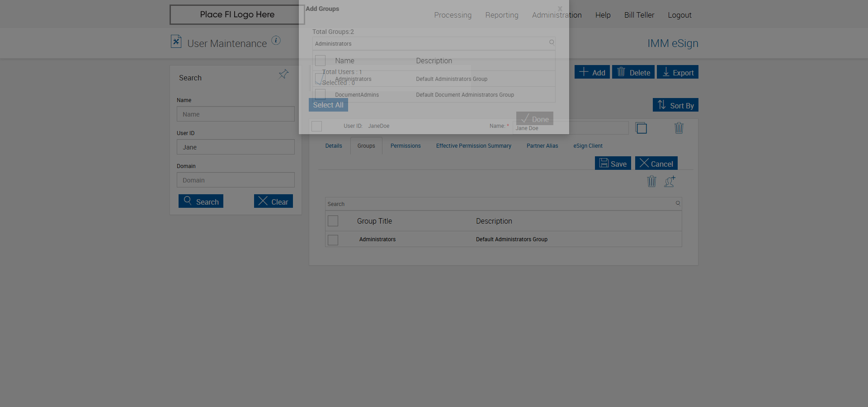Close the Add Groups dialog
The image size is (868, 407).
pyautogui.click(x=560, y=9)
